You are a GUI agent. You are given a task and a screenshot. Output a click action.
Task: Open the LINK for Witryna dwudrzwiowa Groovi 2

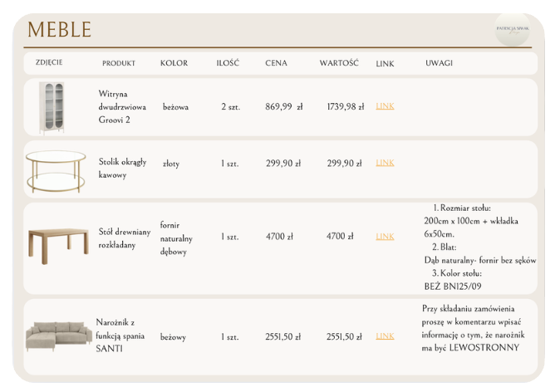click(x=385, y=105)
